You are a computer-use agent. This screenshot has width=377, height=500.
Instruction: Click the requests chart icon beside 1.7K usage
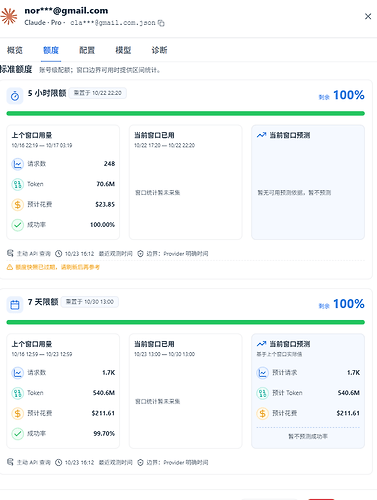(18, 372)
